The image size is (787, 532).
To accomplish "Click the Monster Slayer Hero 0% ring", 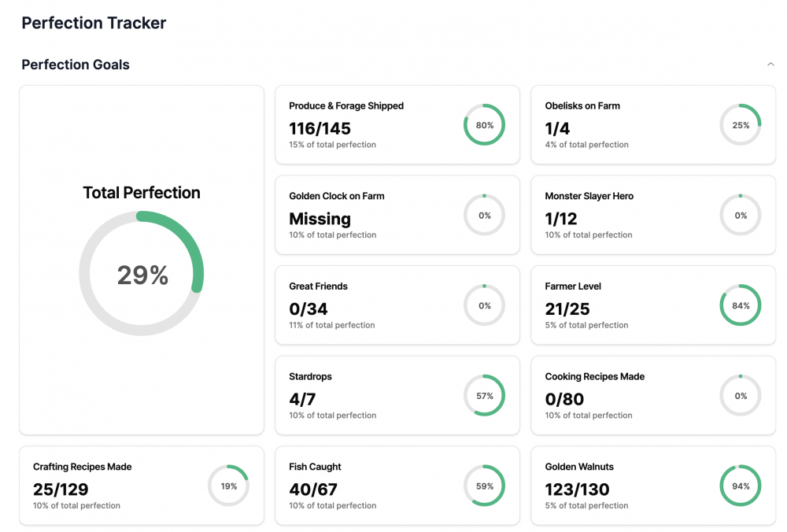I will (741, 215).
